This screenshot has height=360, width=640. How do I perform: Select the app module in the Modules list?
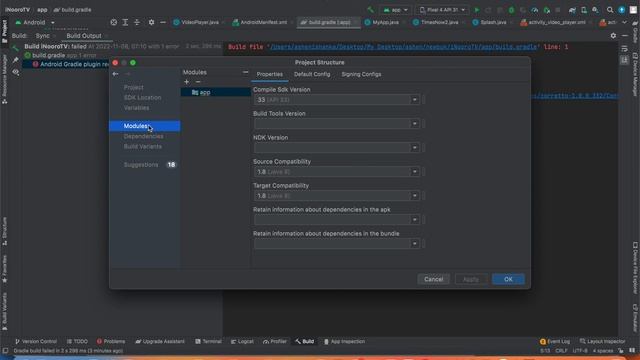pyautogui.click(x=216, y=92)
